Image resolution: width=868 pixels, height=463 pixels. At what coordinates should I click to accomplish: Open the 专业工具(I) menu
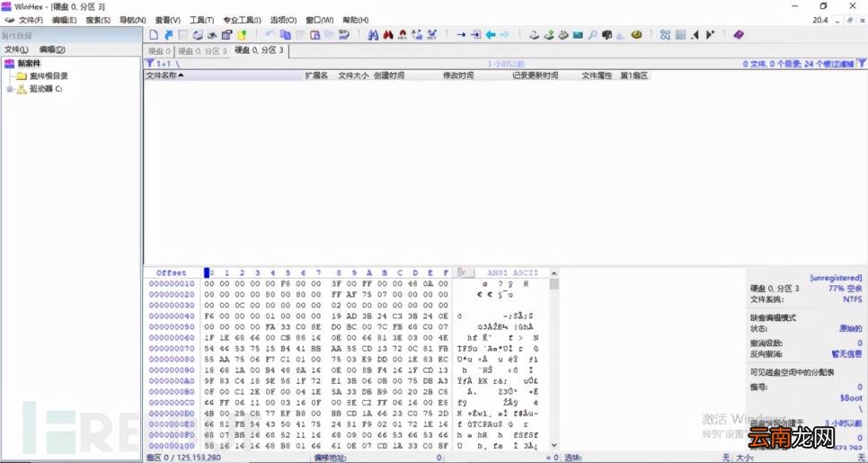coord(242,20)
